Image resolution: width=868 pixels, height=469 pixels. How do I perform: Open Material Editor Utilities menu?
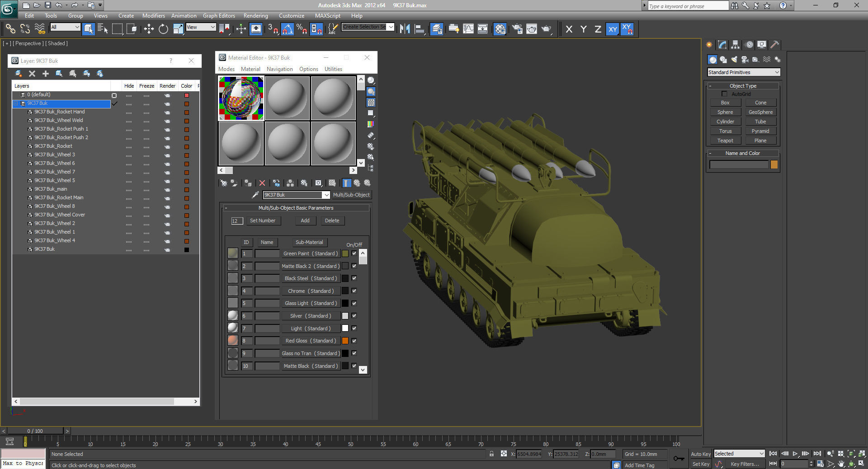pos(333,69)
